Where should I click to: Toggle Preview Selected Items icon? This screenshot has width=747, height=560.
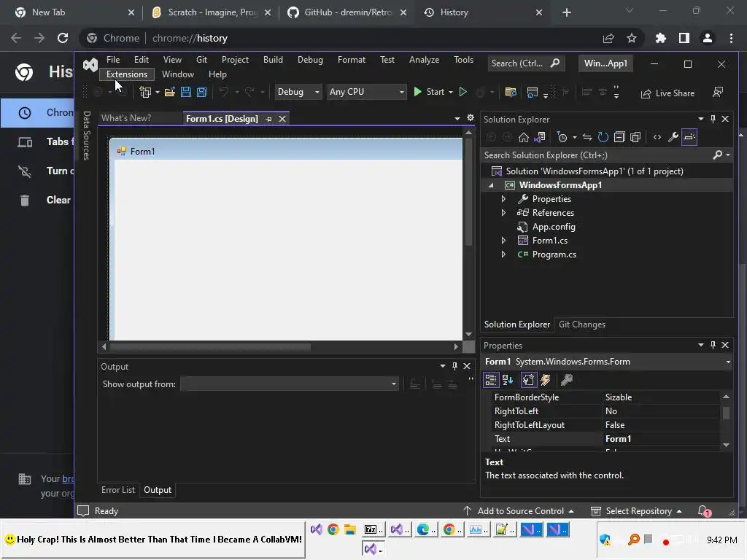tap(689, 137)
